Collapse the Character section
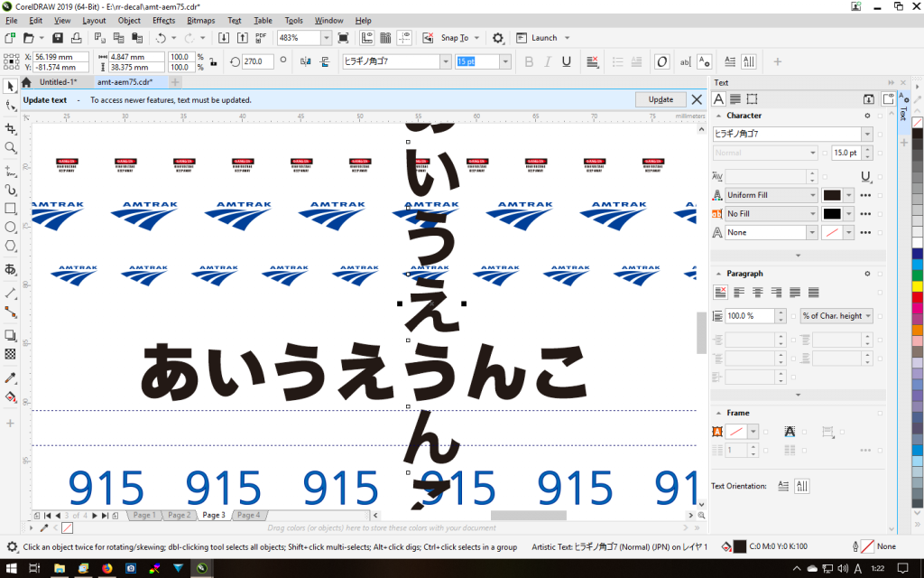Viewport: 924px width, 578px height. click(718, 116)
